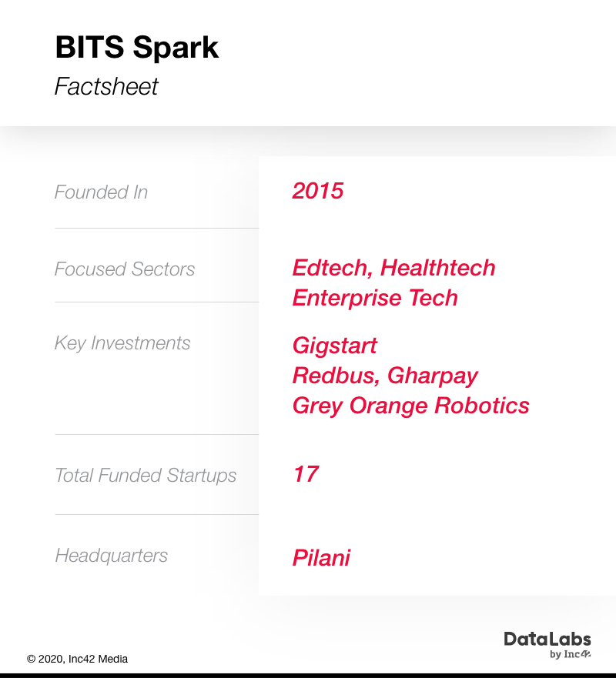Image resolution: width=616 pixels, height=678 pixels.
Task: Select the Total Funded Startups label
Action: [x=146, y=475]
